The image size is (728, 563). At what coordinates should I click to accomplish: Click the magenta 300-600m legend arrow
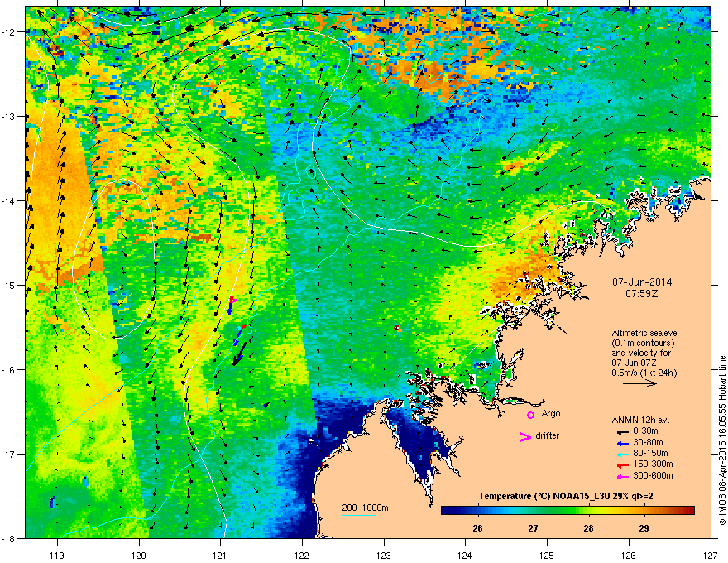(x=622, y=476)
